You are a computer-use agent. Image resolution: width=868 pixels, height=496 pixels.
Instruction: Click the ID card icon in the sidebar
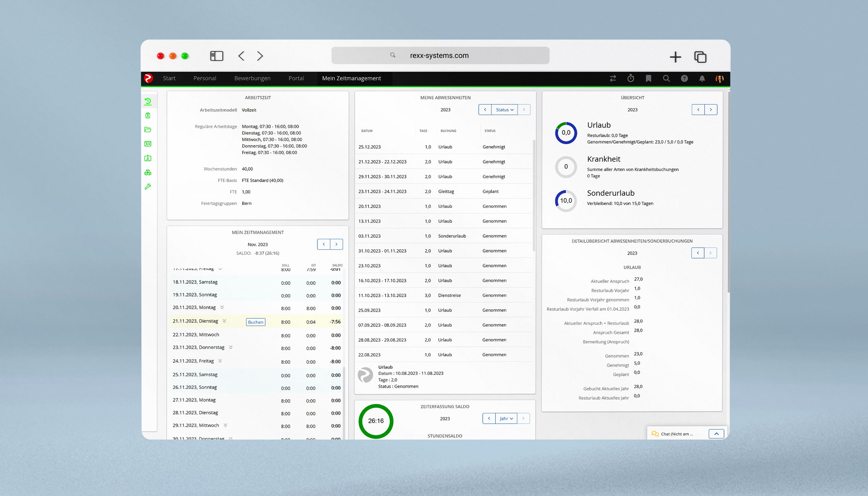coord(148,143)
